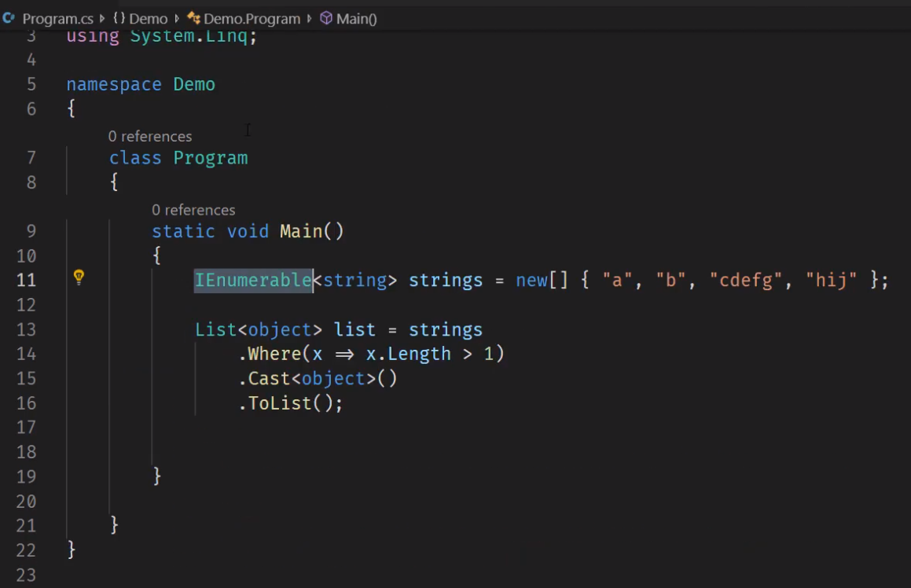Click the Cast<object>() call on line 15
911x588 pixels.
(318, 379)
